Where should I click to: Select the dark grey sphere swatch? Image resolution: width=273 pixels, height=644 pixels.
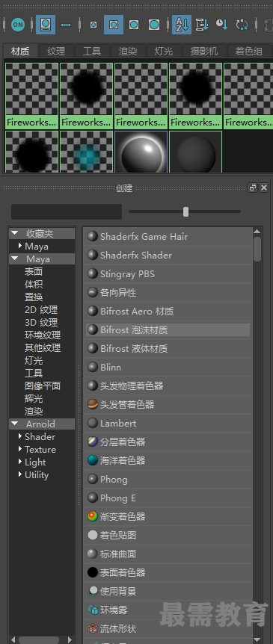(196, 152)
